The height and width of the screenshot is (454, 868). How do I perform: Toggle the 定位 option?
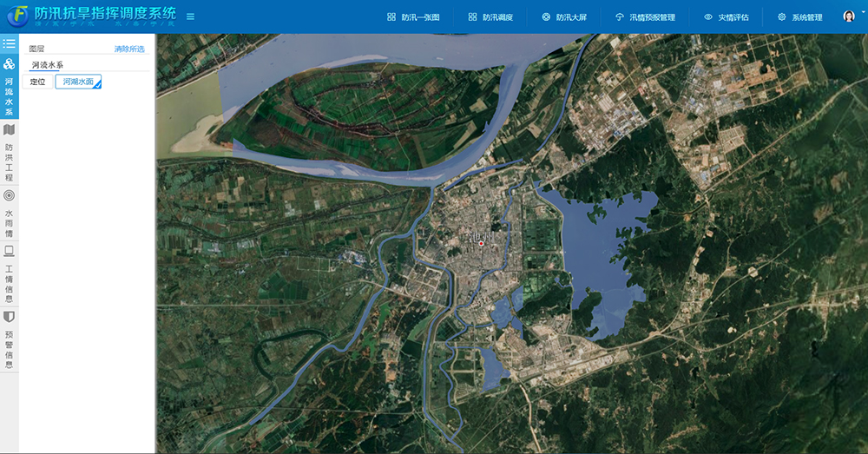tap(37, 82)
